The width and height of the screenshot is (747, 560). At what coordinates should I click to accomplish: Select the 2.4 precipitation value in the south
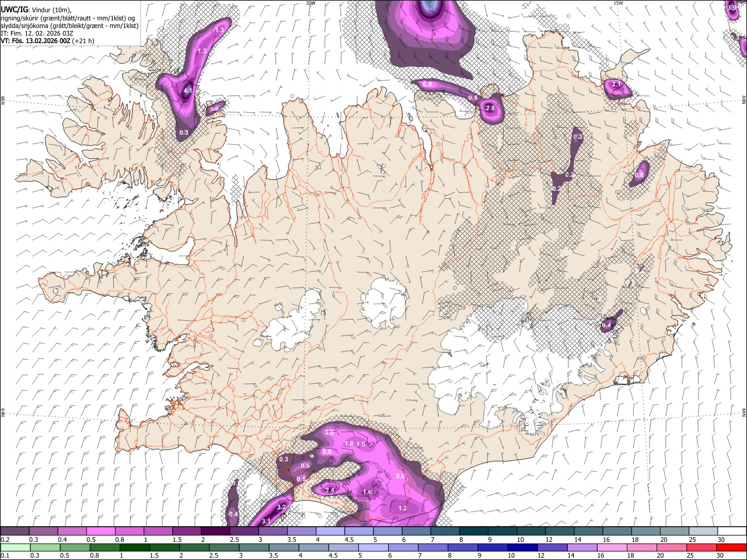(330, 490)
